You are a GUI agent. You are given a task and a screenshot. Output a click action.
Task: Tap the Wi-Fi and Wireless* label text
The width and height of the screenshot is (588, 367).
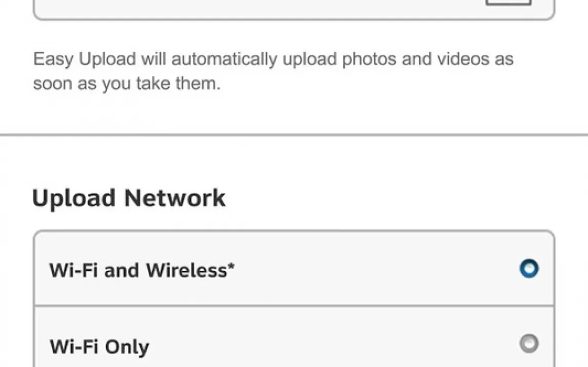(x=142, y=270)
